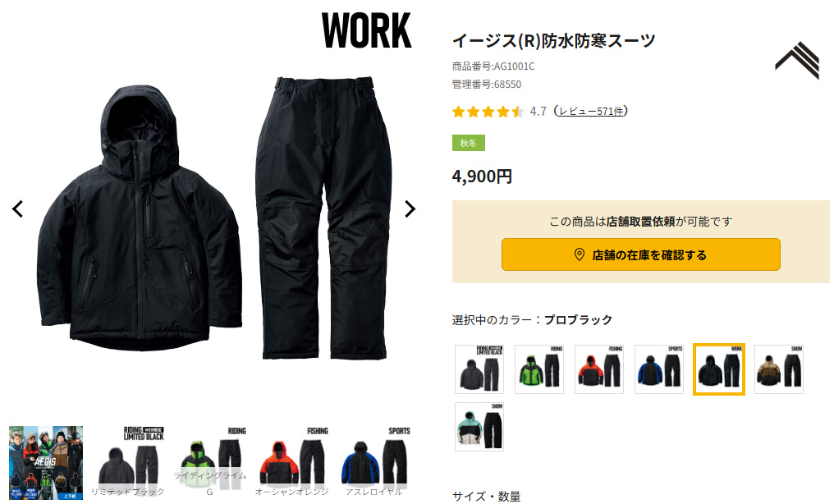Viewport: 834px width, 504px height.
Task: View the リミテッドブラック thumbnail image
Action: click(128, 462)
